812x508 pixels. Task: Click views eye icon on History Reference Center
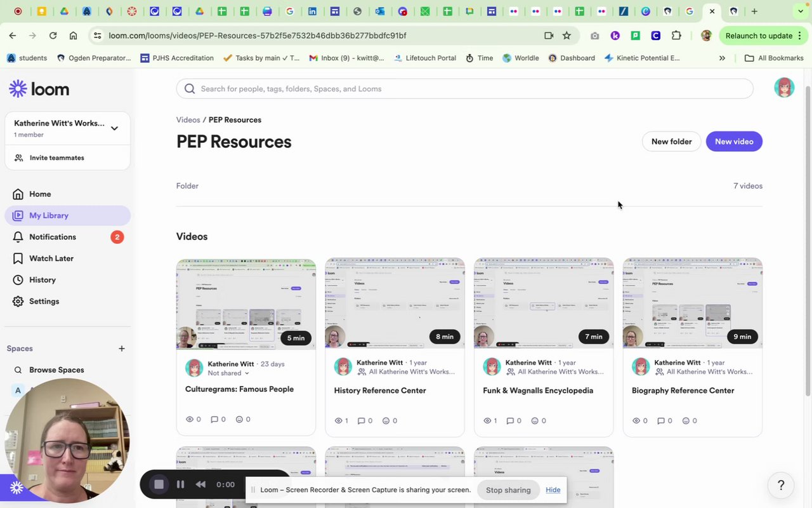338,421
